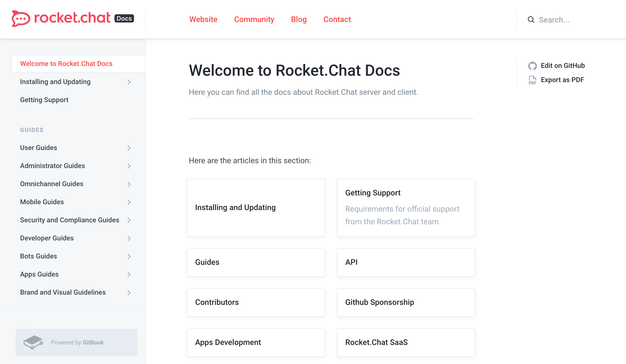Open the Getting Support card
The width and height of the screenshot is (626, 364).
coord(406,208)
